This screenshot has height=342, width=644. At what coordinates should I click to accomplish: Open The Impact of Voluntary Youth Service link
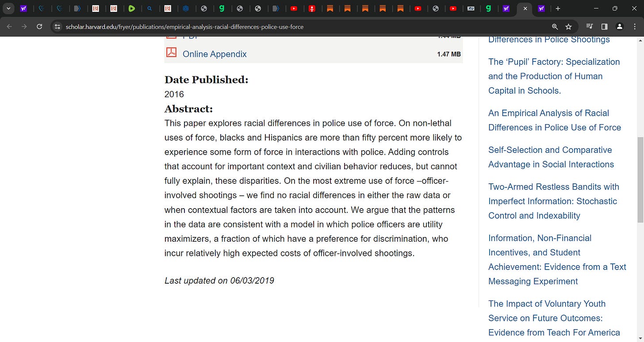554,318
